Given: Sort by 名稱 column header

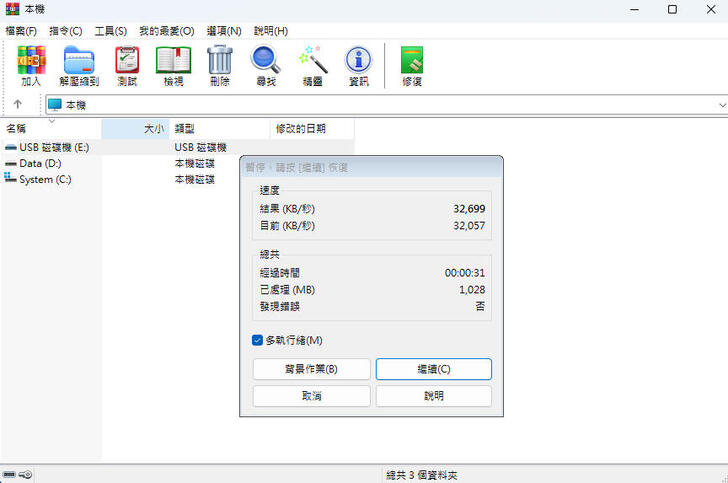Looking at the screenshot, I should point(51,129).
